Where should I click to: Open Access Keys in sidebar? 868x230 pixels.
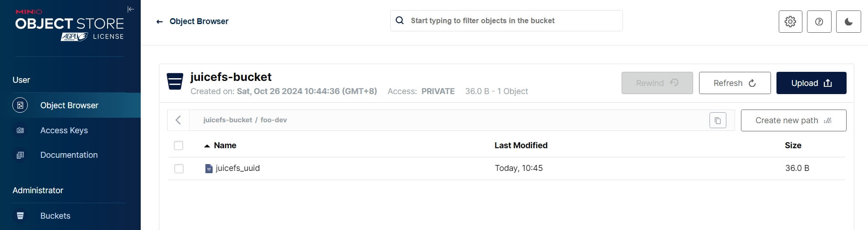(x=64, y=130)
